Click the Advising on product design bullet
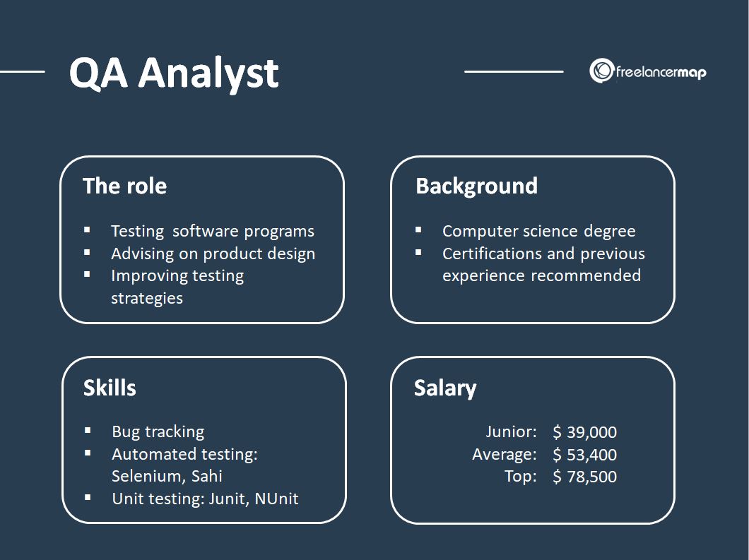The height and width of the screenshot is (560, 749). click(213, 254)
